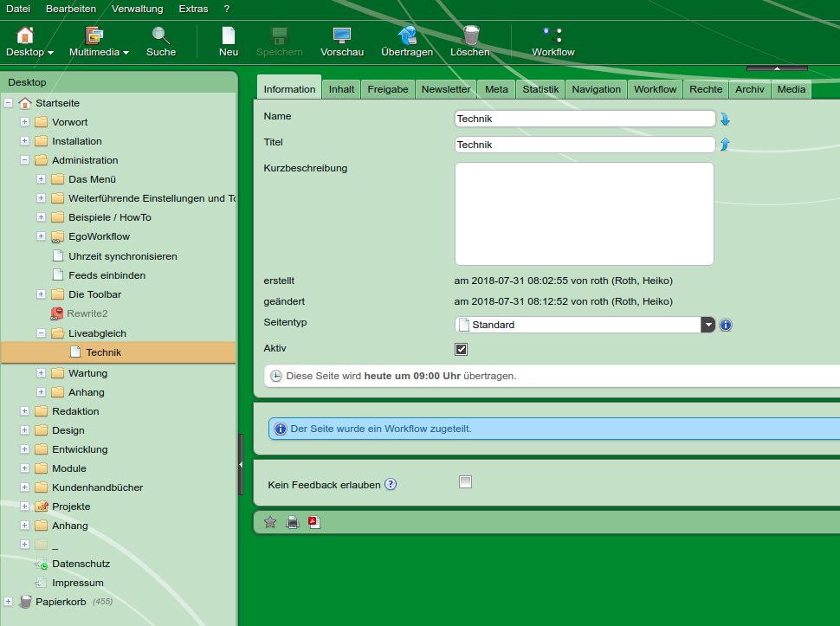
Task: Select Die Toolbar in the tree
Action: pyautogui.click(x=94, y=294)
